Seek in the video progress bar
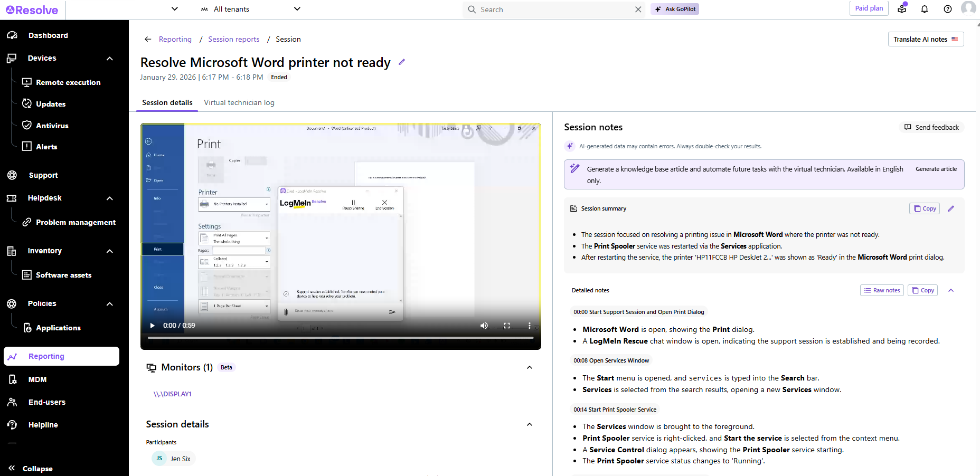 tap(341, 337)
